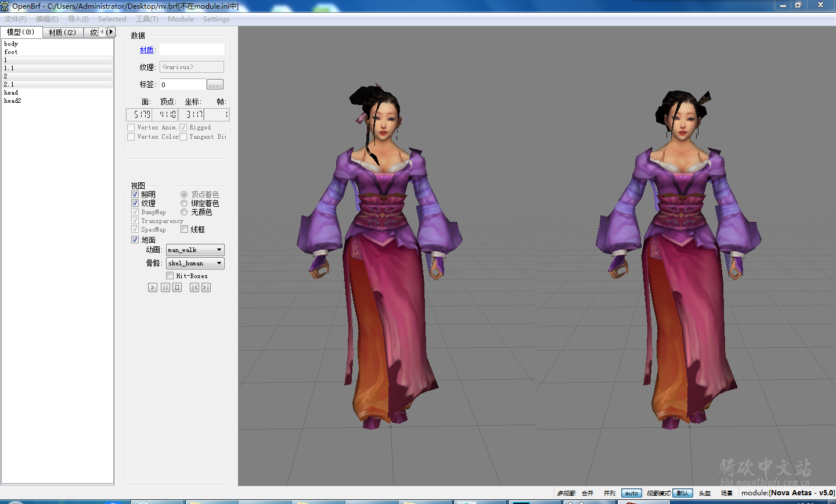The height and width of the screenshot is (504, 836).
Task: Toggle the 地面 floor checkbox
Action: tap(135, 240)
